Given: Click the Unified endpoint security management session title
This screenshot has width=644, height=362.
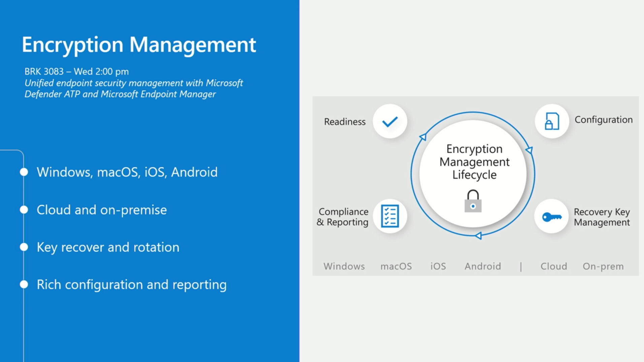Looking at the screenshot, I should [134, 88].
